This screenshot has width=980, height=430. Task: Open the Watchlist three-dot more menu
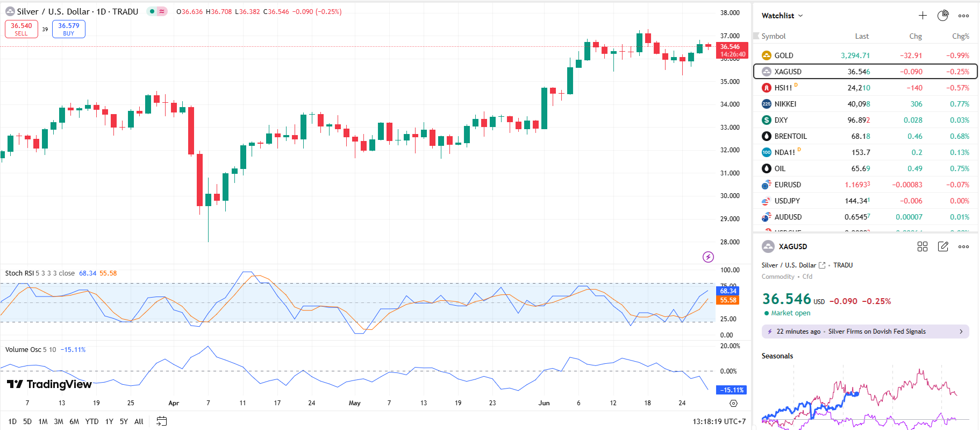coord(963,16)
